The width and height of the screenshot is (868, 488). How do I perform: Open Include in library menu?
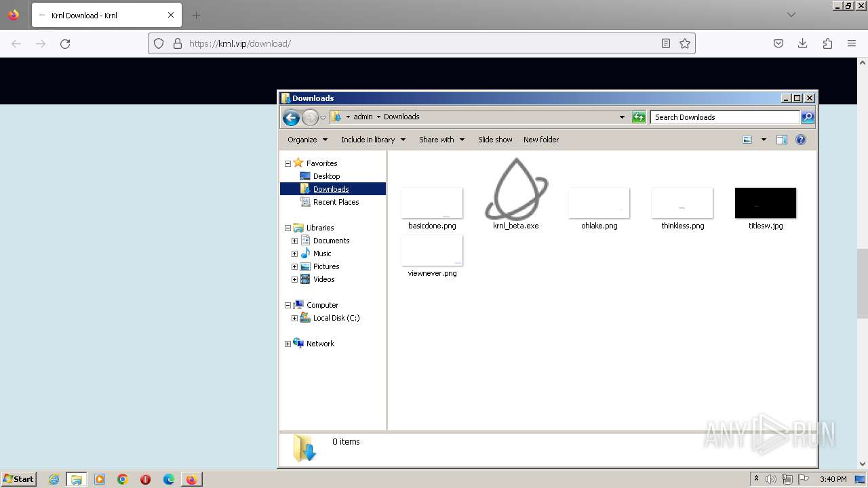[373, 140]
